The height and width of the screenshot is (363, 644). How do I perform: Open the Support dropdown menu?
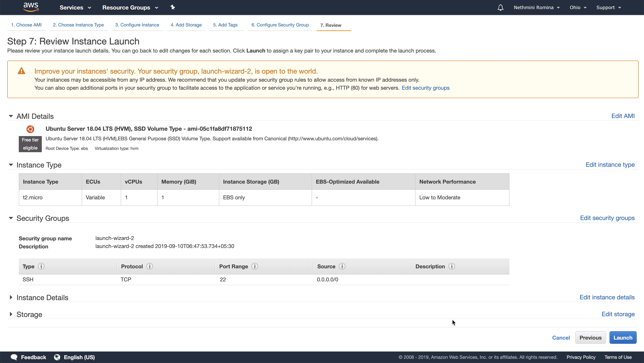tap(609, 7)
